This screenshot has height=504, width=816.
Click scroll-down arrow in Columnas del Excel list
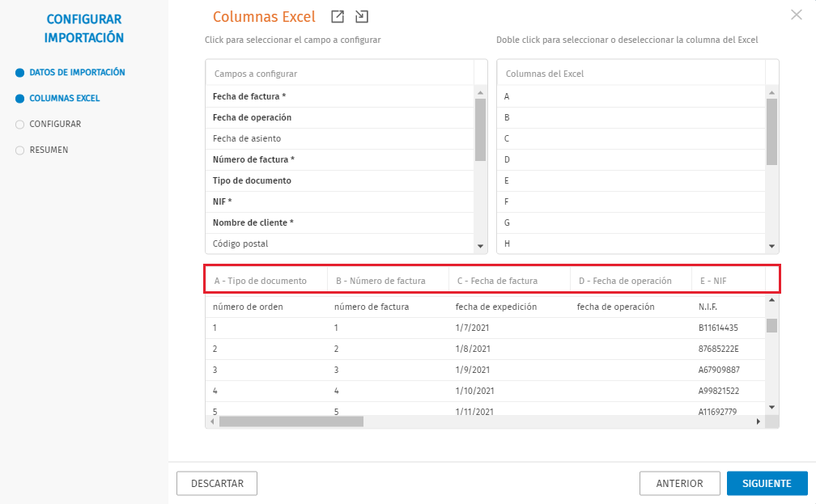tap(771, 247)
